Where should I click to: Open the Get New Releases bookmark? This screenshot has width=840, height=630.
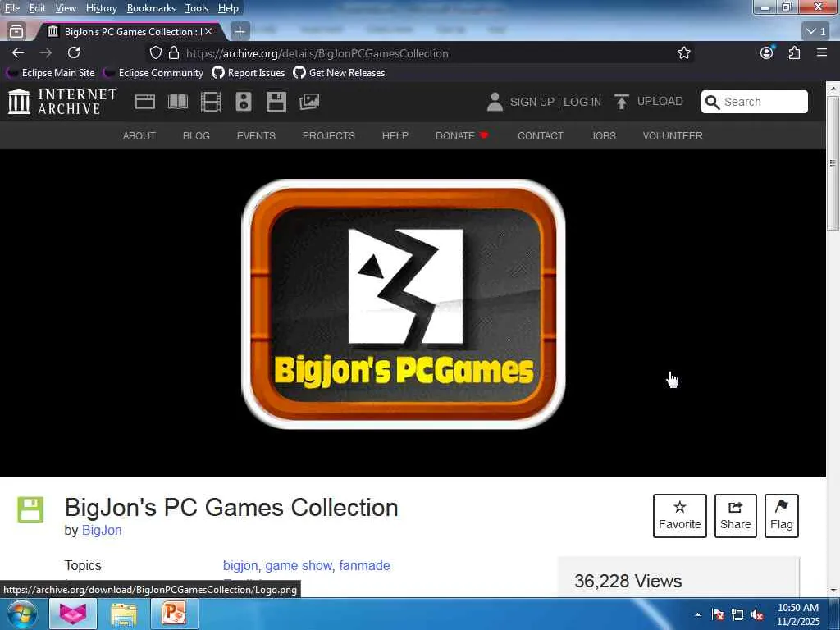tap(339, 73)
